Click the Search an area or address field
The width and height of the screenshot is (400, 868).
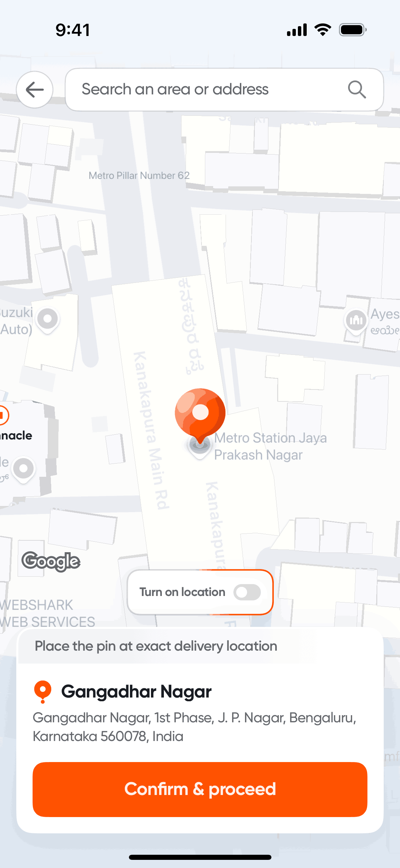224,90
